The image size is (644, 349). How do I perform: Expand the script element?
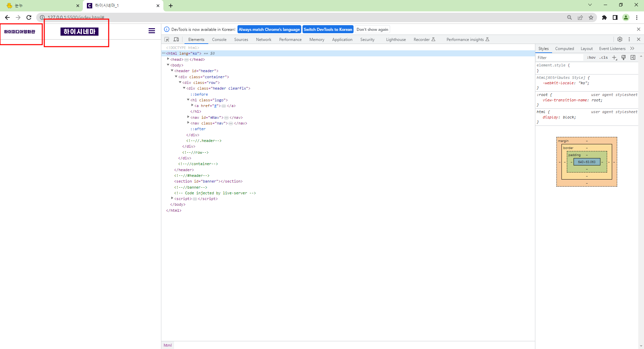pos(172,198)
